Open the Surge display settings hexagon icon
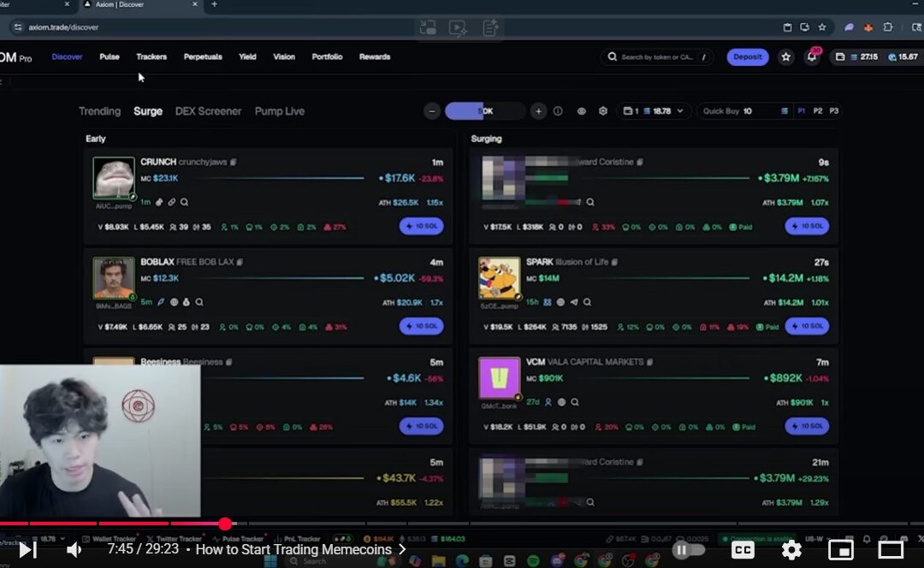The width and height of the screenshot is (924, 568). (603, 110)
